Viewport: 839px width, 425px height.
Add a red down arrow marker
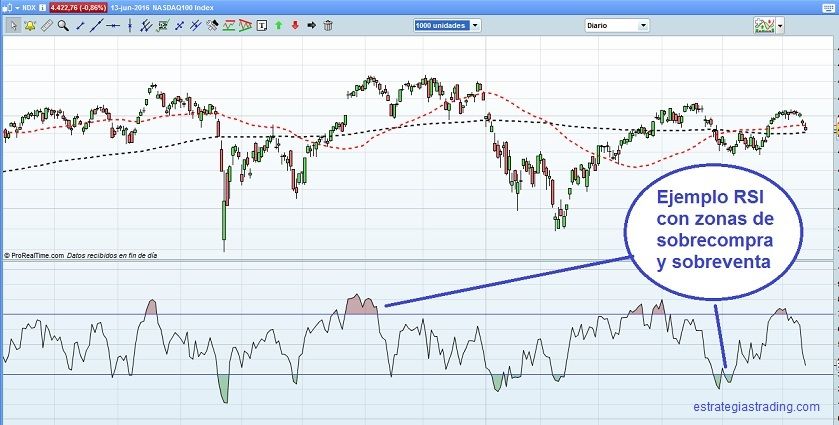coord(295,25)
